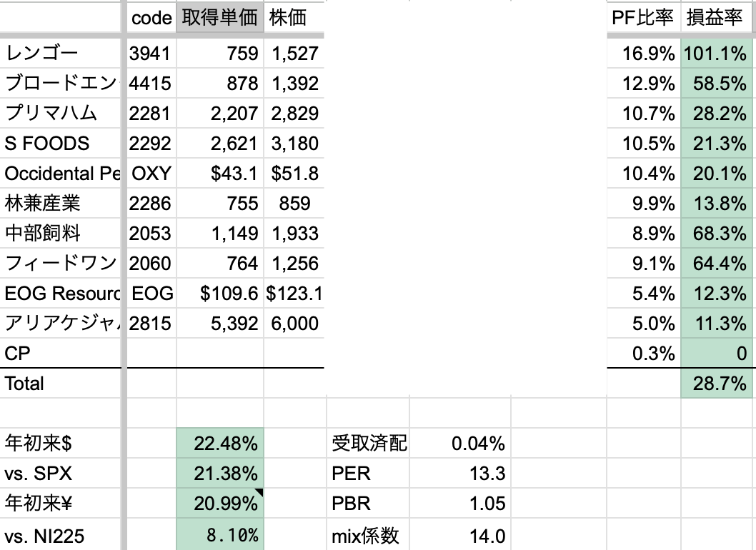Click the 21.38% value cell
The image size is (756, 550).
coord(220,474)
